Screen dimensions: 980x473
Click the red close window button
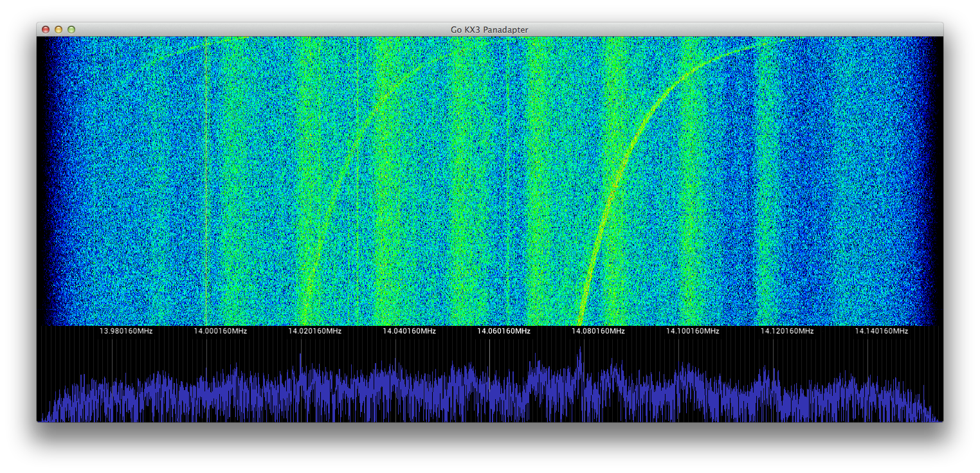point(46,30)
